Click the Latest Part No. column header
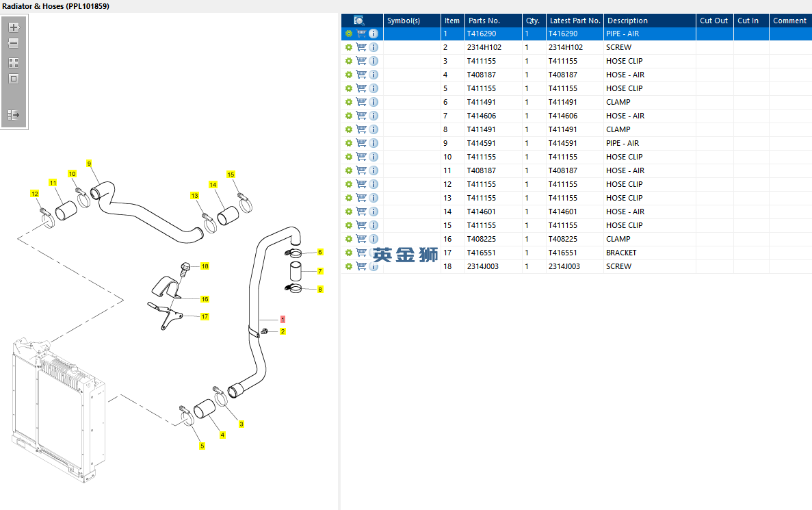 pos(575,21)
